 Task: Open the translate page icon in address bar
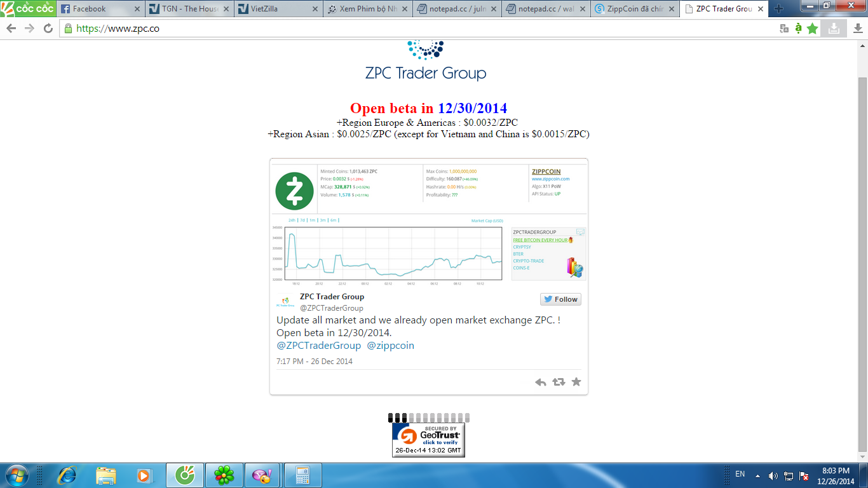click(x=784, y=29)
